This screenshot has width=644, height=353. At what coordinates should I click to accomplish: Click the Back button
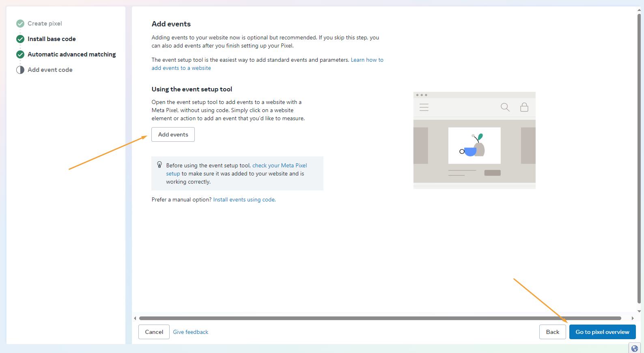pos(552,332)
